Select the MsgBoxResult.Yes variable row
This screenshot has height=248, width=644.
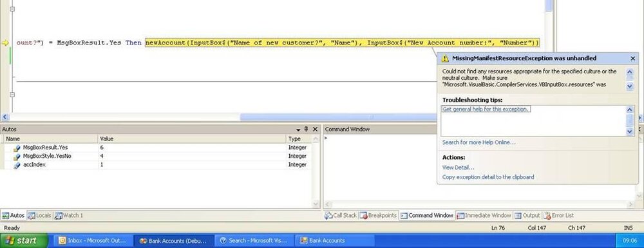pos(156,148)
